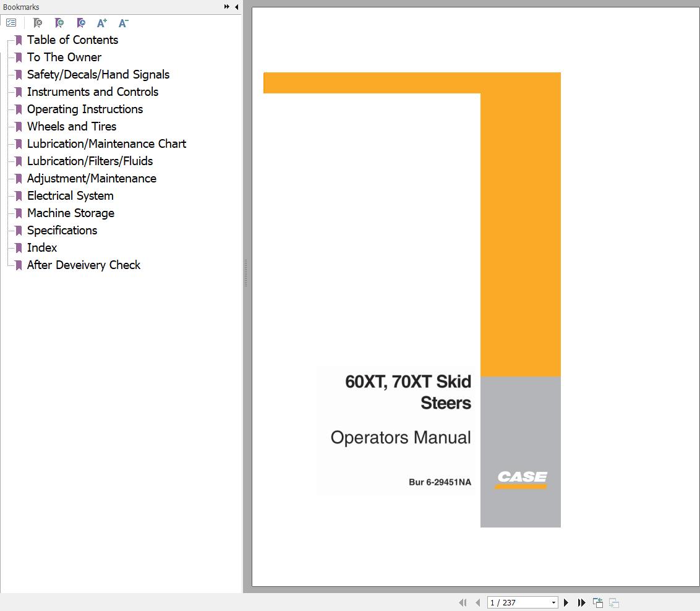Jump to the Specifications bookmark
This screenshot has width=700, height=611.
click(62, 230)
